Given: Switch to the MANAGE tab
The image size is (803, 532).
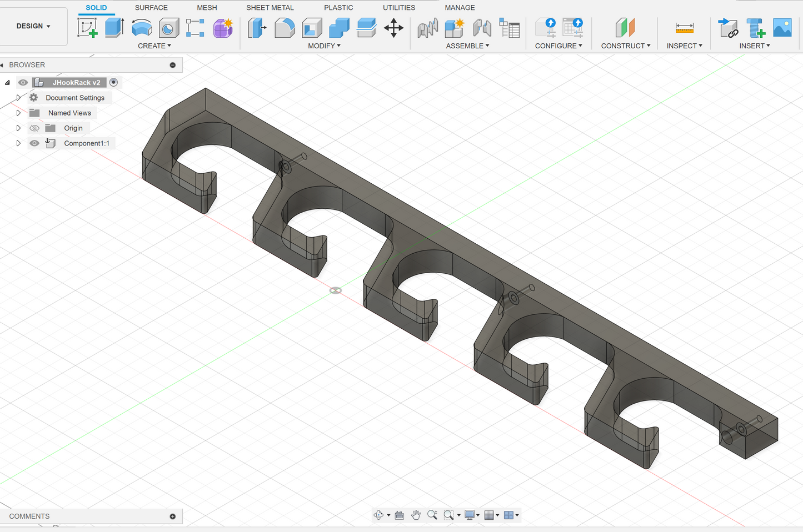Looking at the screenshot, I should (x=460, y=8).
